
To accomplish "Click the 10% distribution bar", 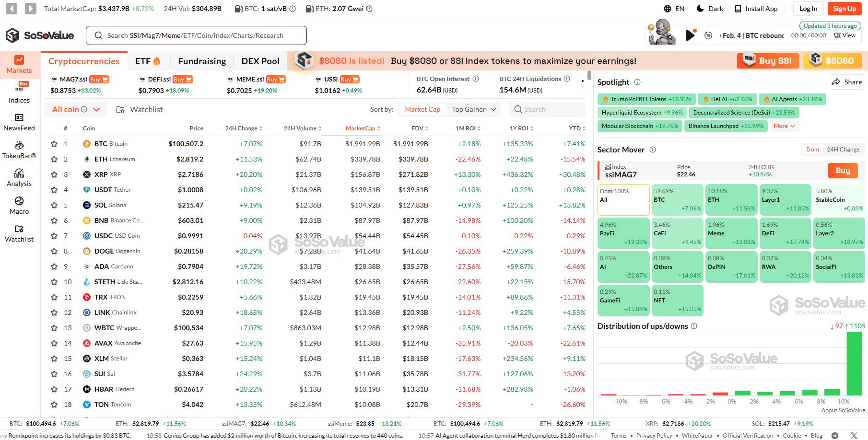I will (x=854, y=364).
